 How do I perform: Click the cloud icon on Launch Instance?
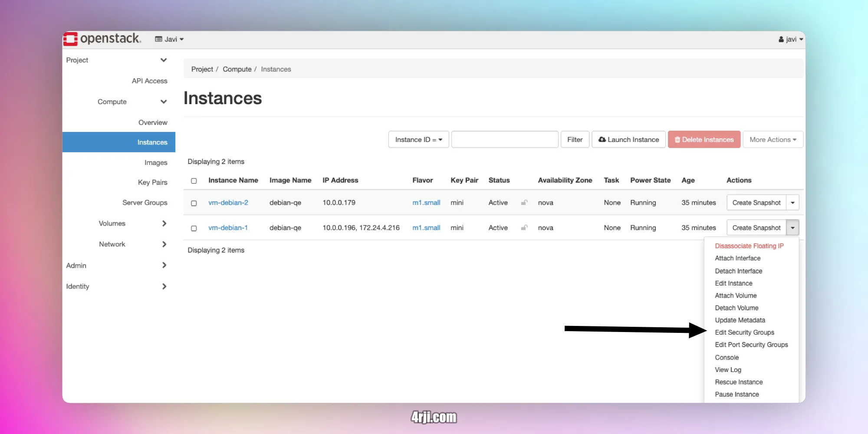[603, 139]
